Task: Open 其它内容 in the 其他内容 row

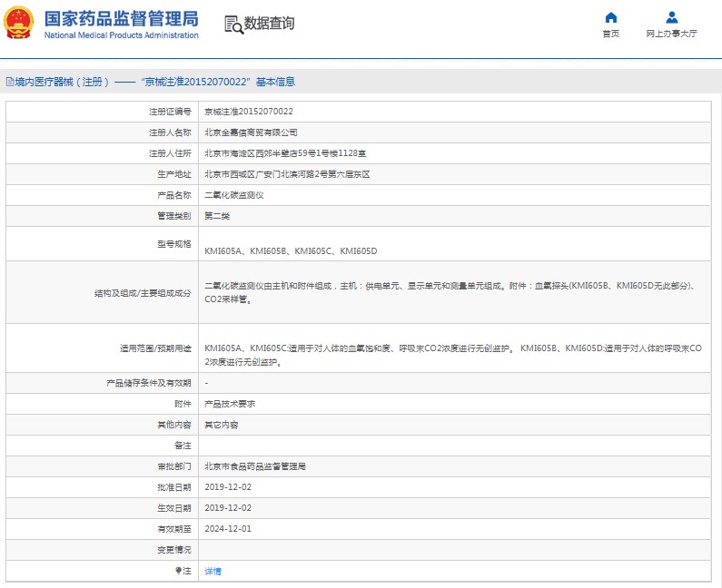Action: [222, 425]
